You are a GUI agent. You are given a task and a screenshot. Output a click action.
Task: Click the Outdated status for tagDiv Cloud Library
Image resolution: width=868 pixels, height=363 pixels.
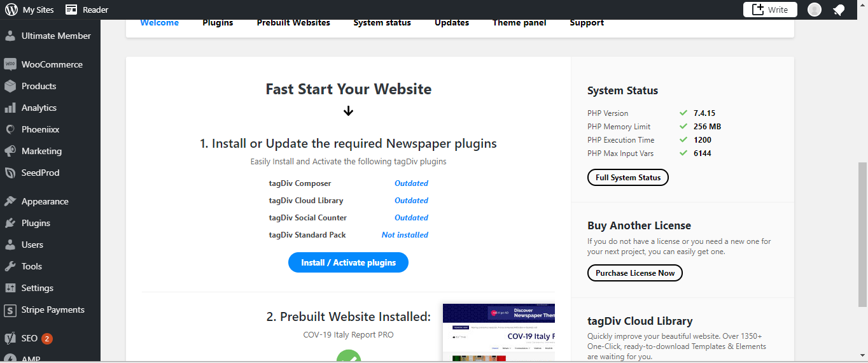(411, 201)
